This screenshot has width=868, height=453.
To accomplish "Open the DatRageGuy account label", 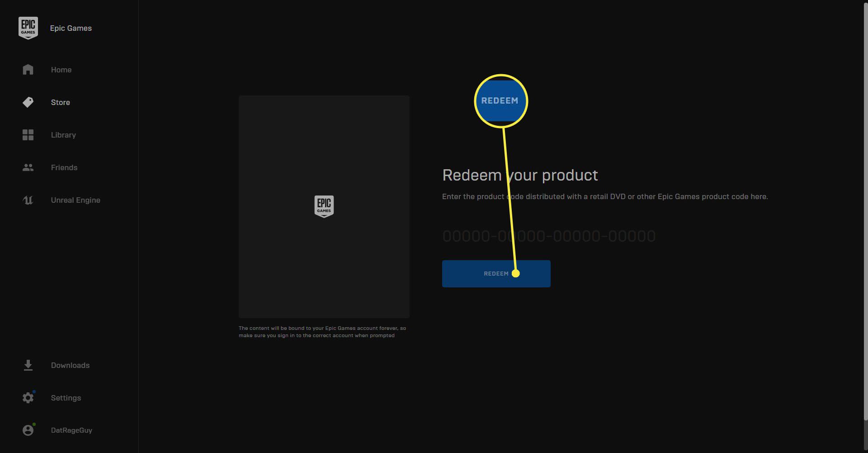I will click(x=71, y=430).
